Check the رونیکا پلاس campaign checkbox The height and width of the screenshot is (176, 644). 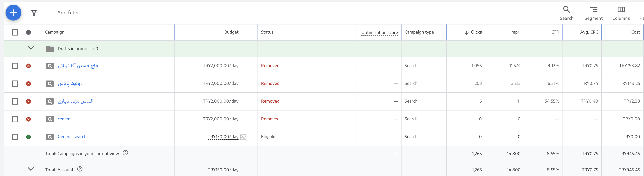[15, 83]
